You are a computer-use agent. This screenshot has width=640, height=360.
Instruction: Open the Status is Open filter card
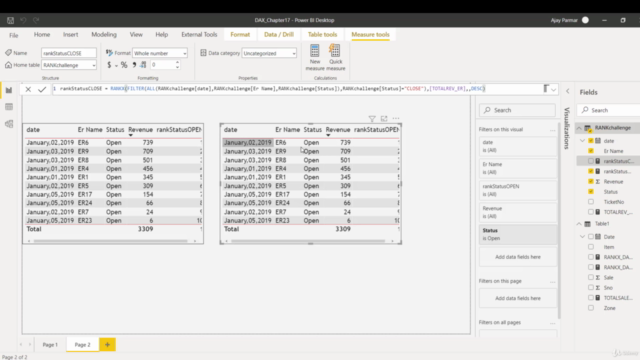point(518,234)
